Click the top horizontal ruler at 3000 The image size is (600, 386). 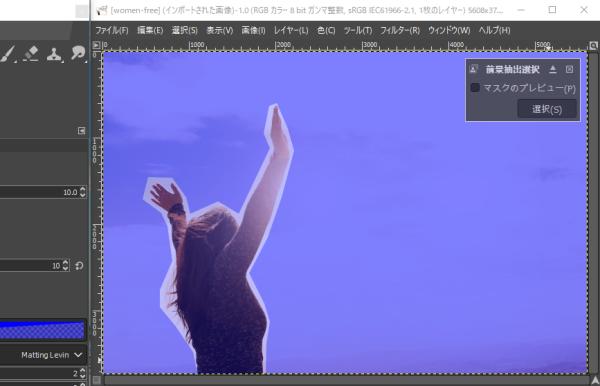[370, 46]
